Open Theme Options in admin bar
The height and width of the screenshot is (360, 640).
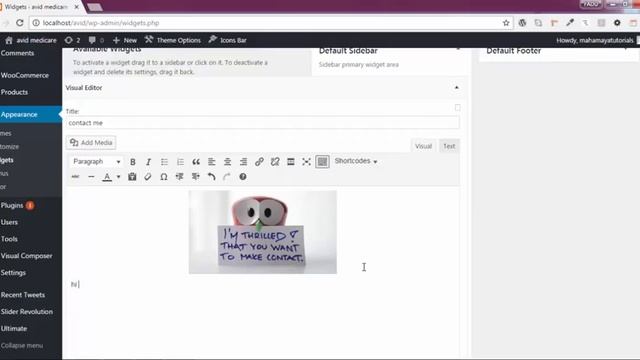tap(173, 40)
